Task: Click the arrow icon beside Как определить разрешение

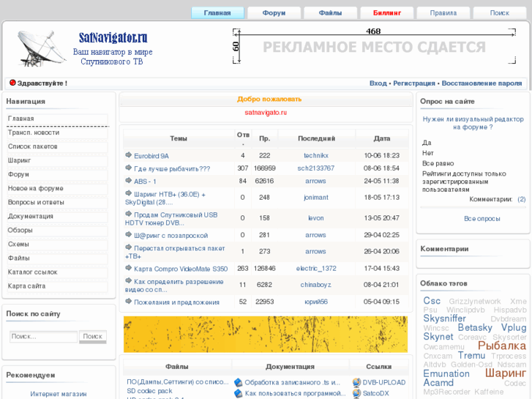Action: (128, 280)
